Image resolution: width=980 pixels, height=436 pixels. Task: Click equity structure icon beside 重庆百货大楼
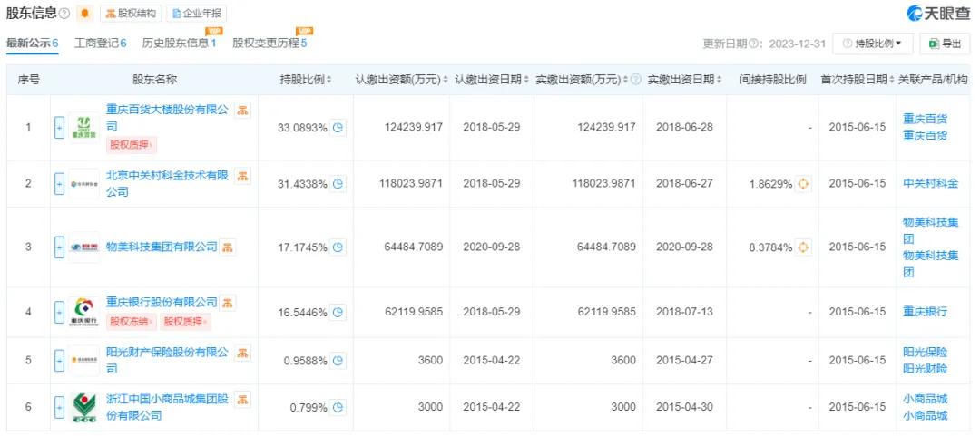(242, 111)
